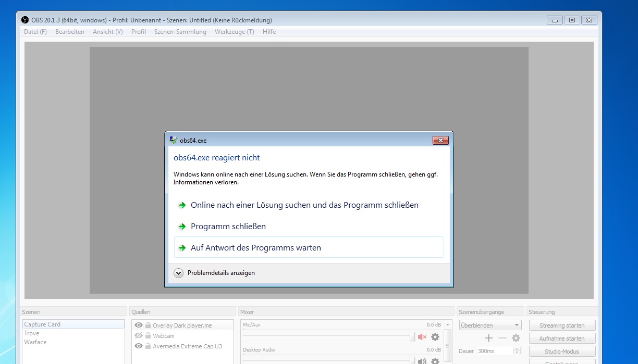This screenshot has width=638, height=364.
Task: Open Mic/Aux audio settings gear
Action: pyautogui.click(x=435, y=337)
